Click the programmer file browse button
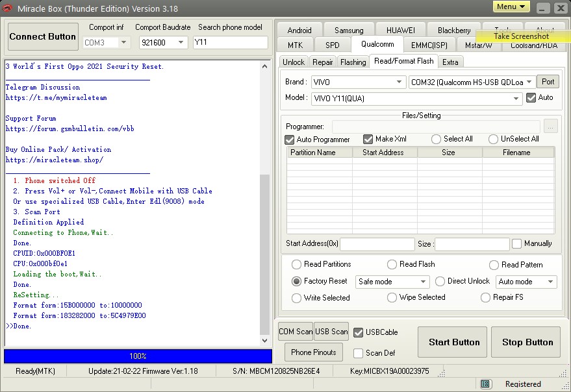Viewport: 571px width, 392px height. click(550, 127)
